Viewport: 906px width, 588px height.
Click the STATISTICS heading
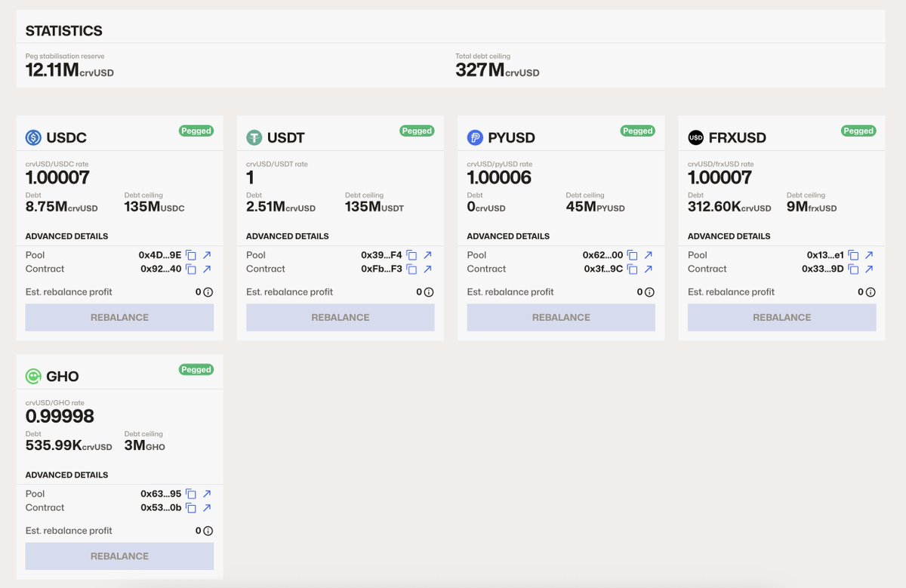pos(64,31)
